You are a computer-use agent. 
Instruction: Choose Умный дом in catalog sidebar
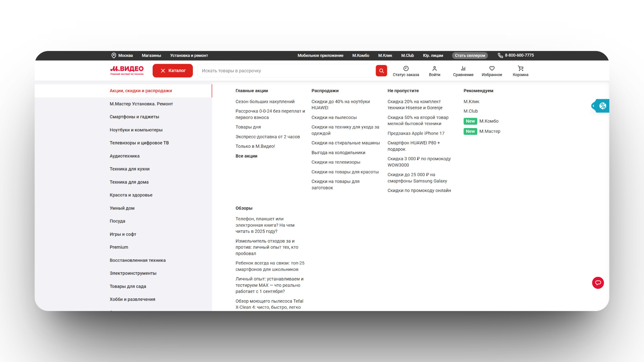pyautogui.click(x=122, y=208)
